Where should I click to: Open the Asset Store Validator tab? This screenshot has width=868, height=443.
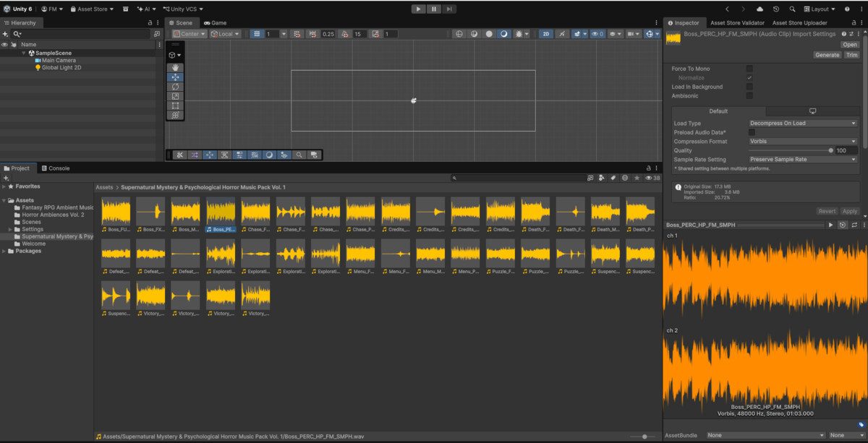coord(737,23)
